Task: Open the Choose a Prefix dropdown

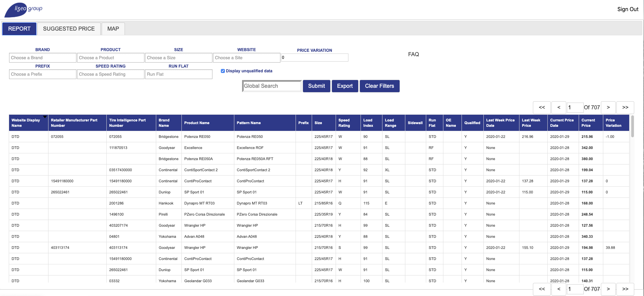Action: click(43, 74)
